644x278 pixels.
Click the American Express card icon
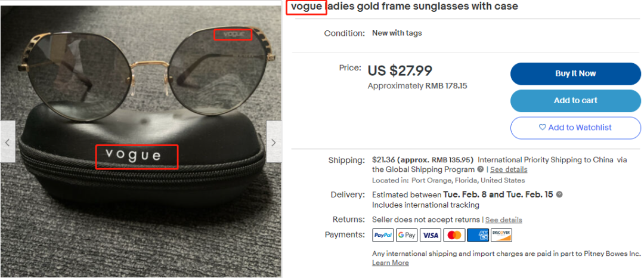(478, 235)
